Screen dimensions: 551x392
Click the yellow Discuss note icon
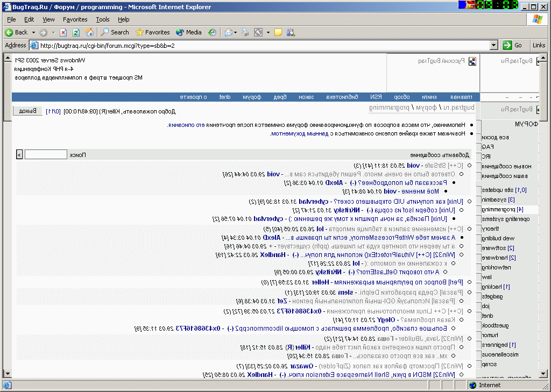click(278, 32)
